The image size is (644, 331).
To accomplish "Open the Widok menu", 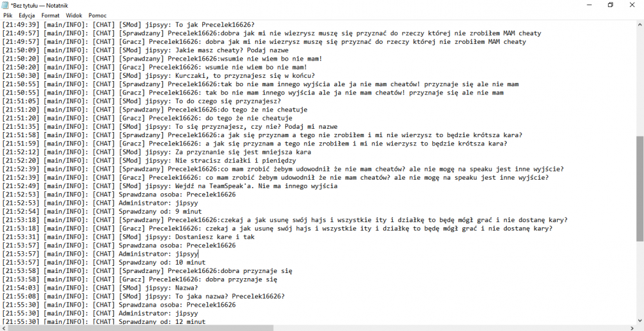I will (74, 15).
